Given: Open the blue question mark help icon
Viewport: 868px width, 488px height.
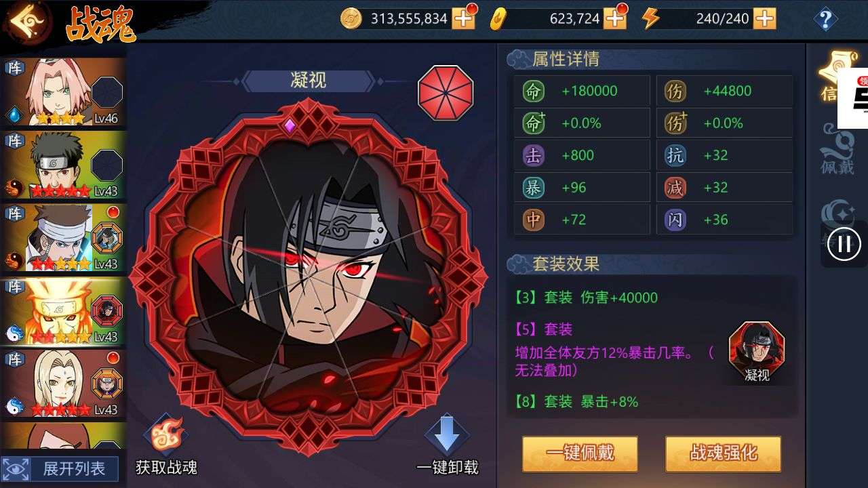Looking at the screenshot, I should click(x=825, y=19).
